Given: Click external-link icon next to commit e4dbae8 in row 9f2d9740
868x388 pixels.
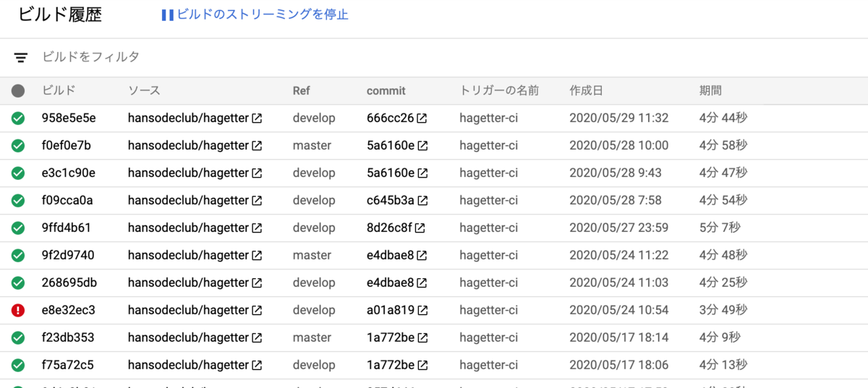Looking at the screenshot, I should pos(422,255).
